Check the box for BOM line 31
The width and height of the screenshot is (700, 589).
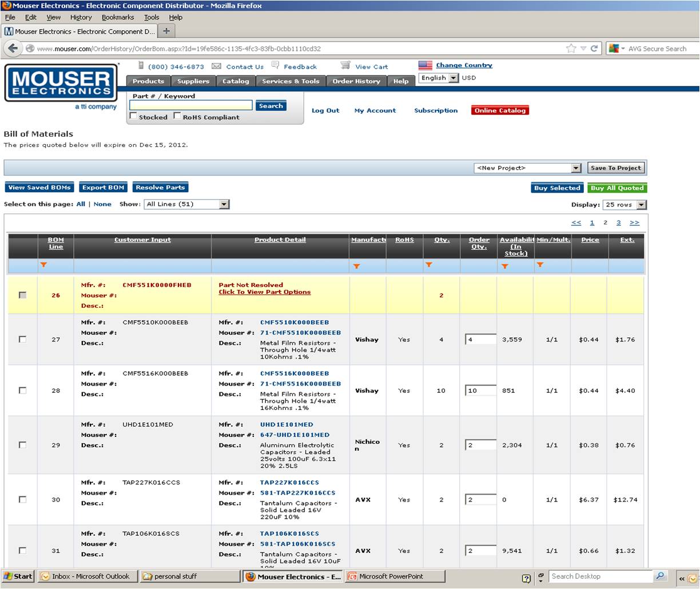(22, 550)
